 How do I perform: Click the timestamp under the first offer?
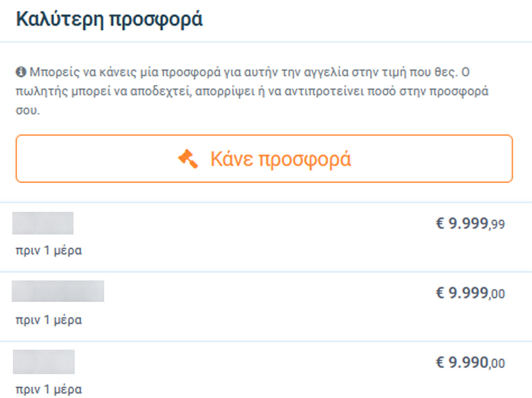point(48,250)
